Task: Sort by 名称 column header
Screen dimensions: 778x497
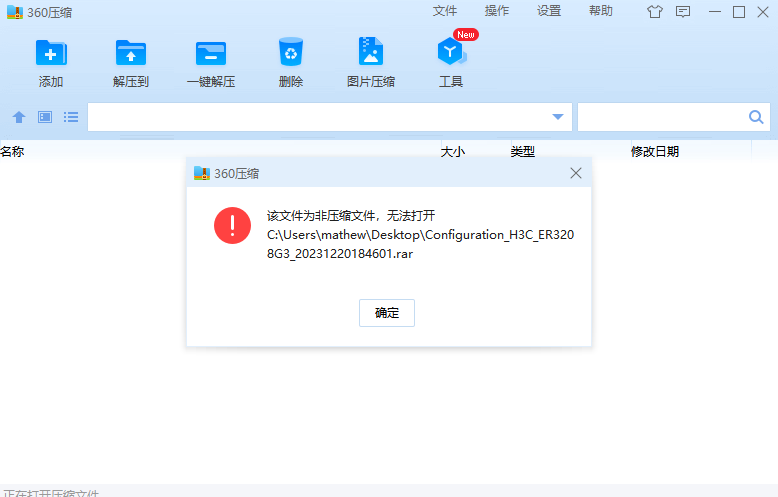Action: point(12,151)
